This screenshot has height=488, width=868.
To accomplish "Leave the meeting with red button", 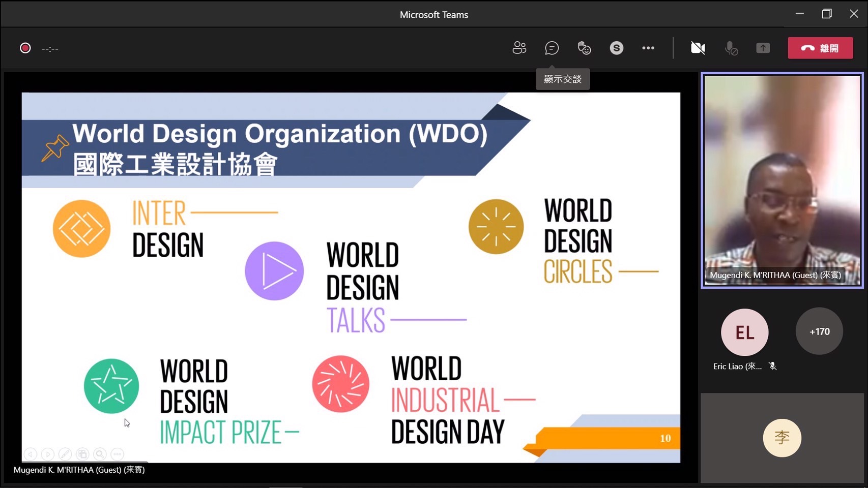I will [x=820, y=48].
